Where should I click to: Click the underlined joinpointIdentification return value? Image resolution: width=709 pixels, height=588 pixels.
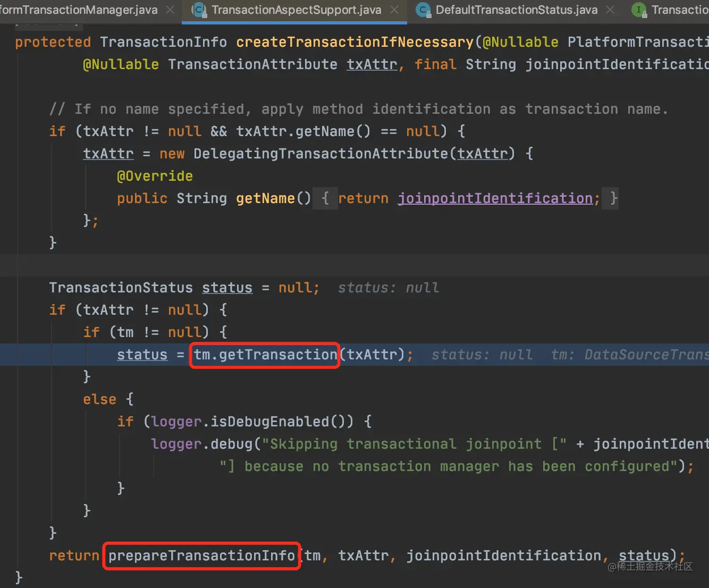pyautogui.click(x=495, y=198)
